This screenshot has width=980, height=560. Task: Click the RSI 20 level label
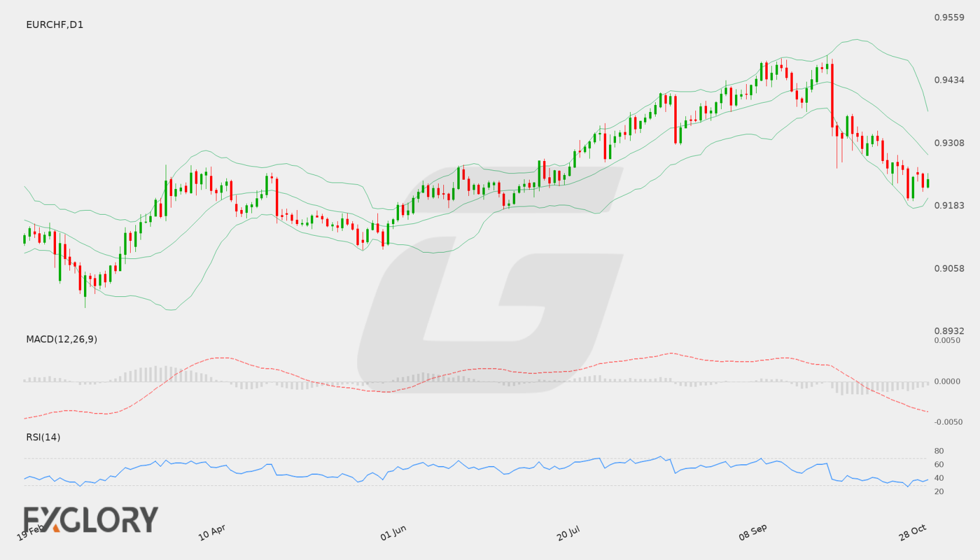point(939,491)
